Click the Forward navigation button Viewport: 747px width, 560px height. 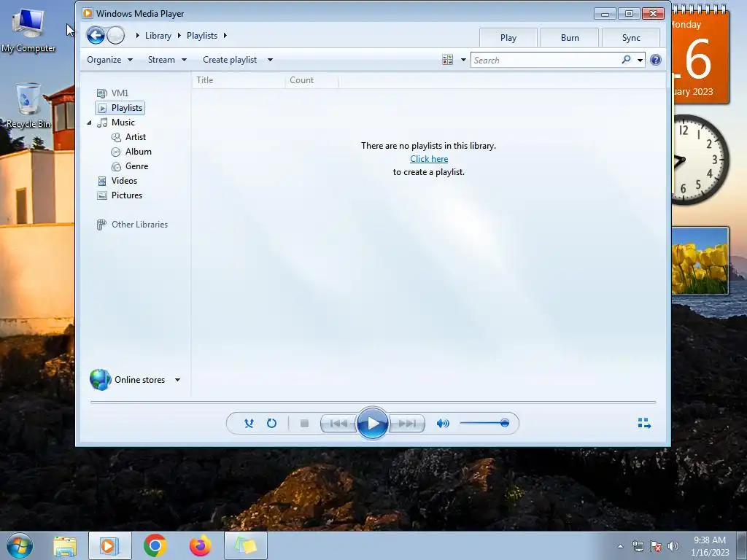[x=116, y=35]
